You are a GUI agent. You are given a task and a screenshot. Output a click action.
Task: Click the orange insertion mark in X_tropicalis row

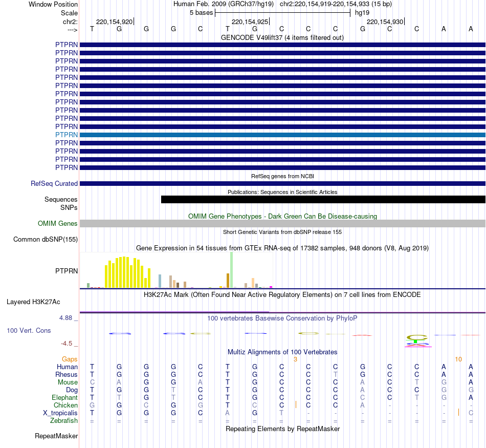458,412
